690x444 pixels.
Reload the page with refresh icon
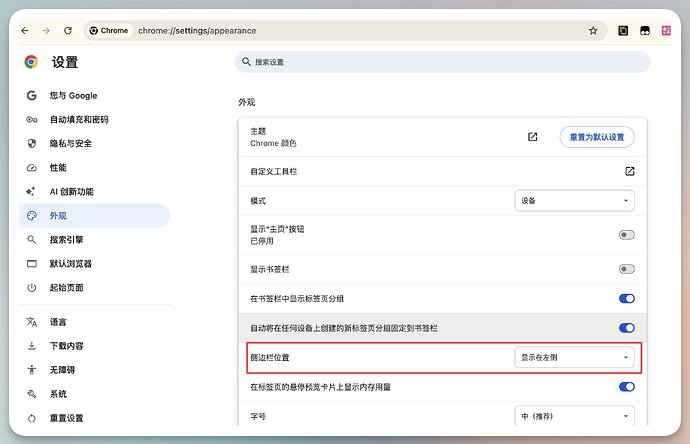68,30
